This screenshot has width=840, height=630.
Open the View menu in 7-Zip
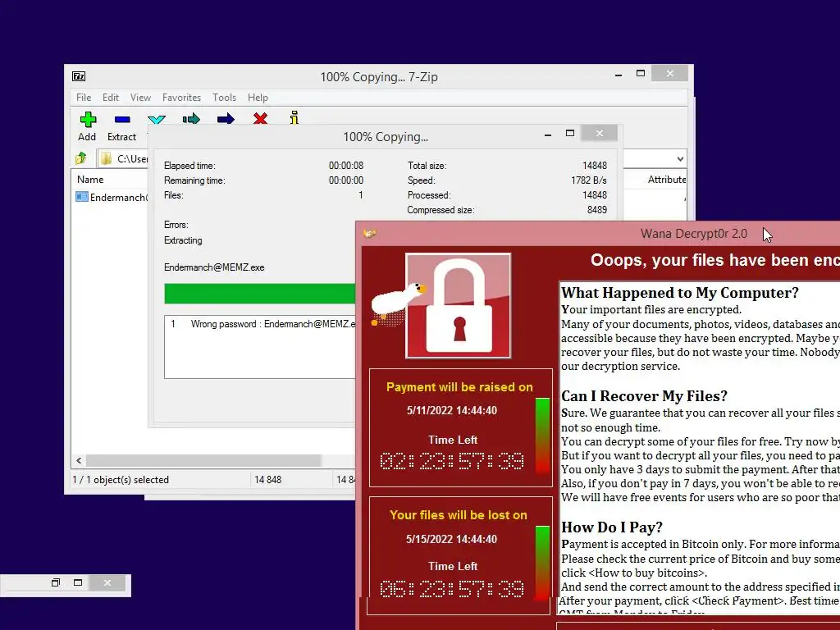[140, 98]
